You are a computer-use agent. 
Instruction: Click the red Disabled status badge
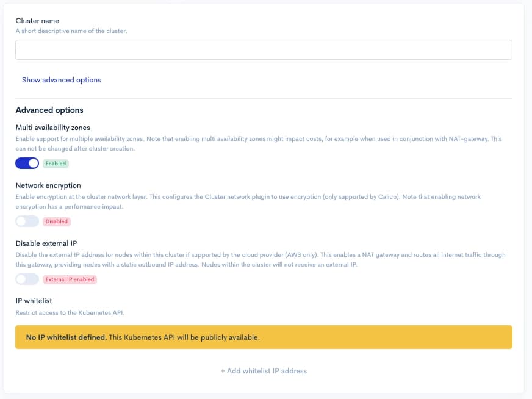pyautogui.click(x=57, y=221)
